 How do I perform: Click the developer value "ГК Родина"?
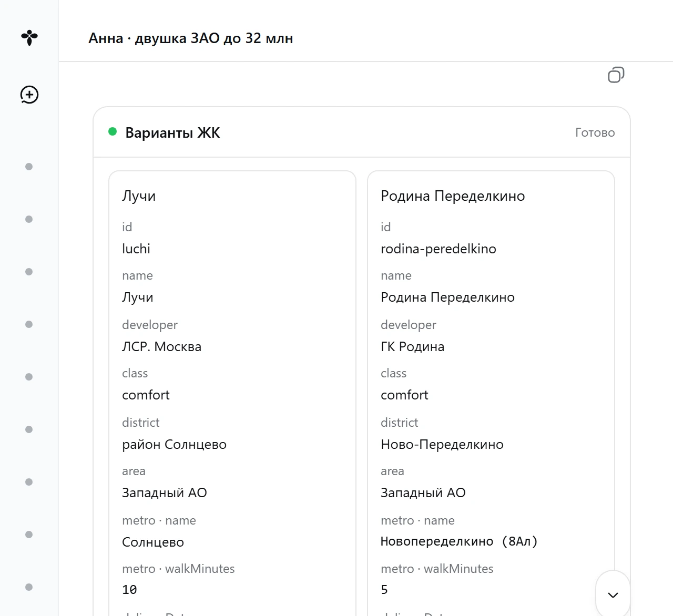click(x=413, y=346)
